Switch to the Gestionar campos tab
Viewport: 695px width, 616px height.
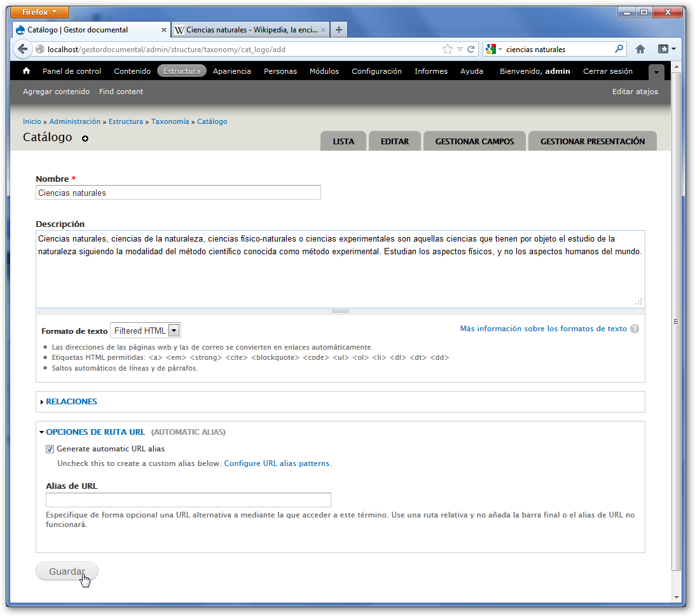474,141
